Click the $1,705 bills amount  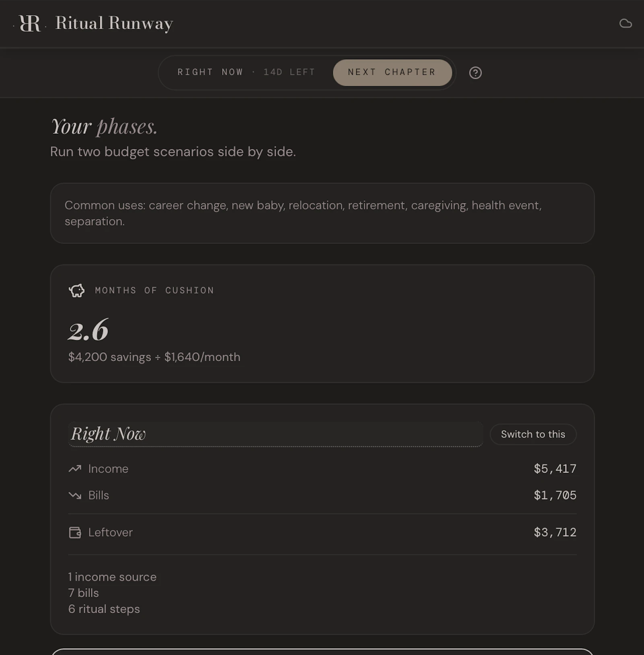coord(555,495)
